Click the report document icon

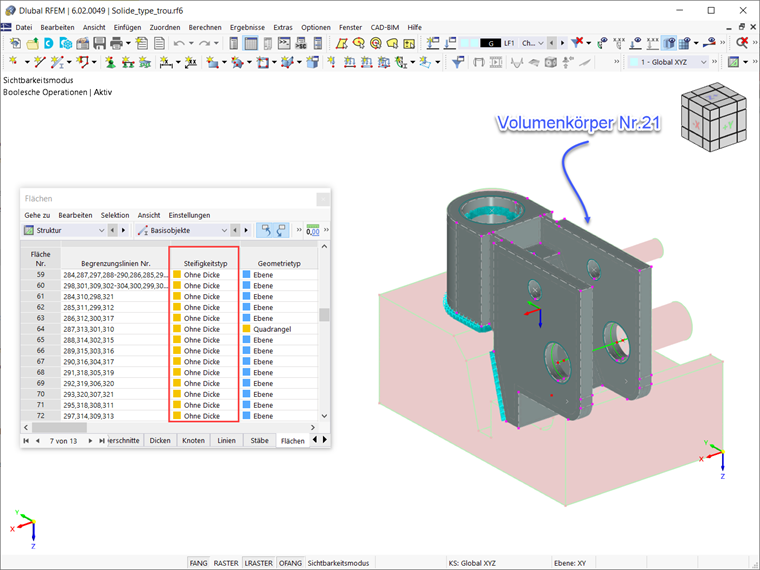[159, 43]
